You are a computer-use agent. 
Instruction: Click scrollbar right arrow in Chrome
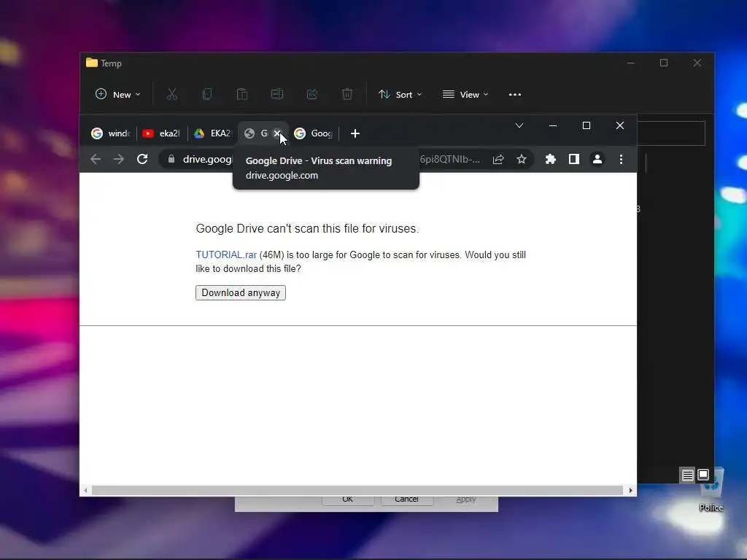[x=630, y=490]
